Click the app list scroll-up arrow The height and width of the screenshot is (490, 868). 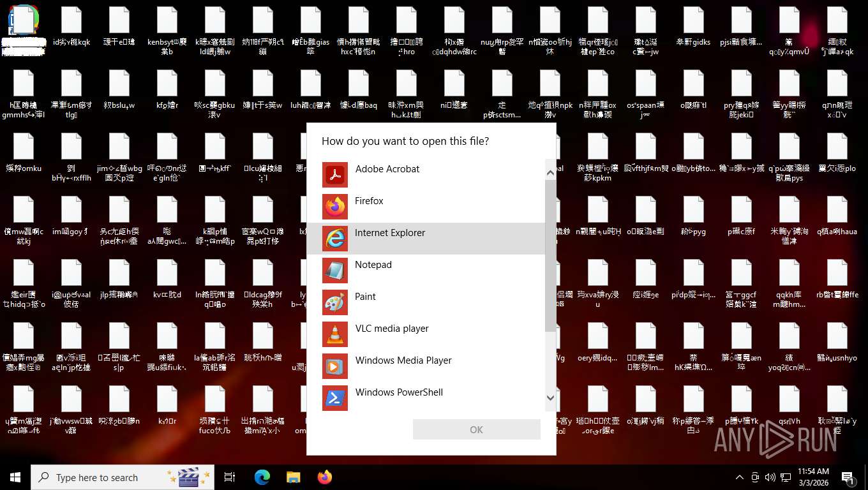550,172
